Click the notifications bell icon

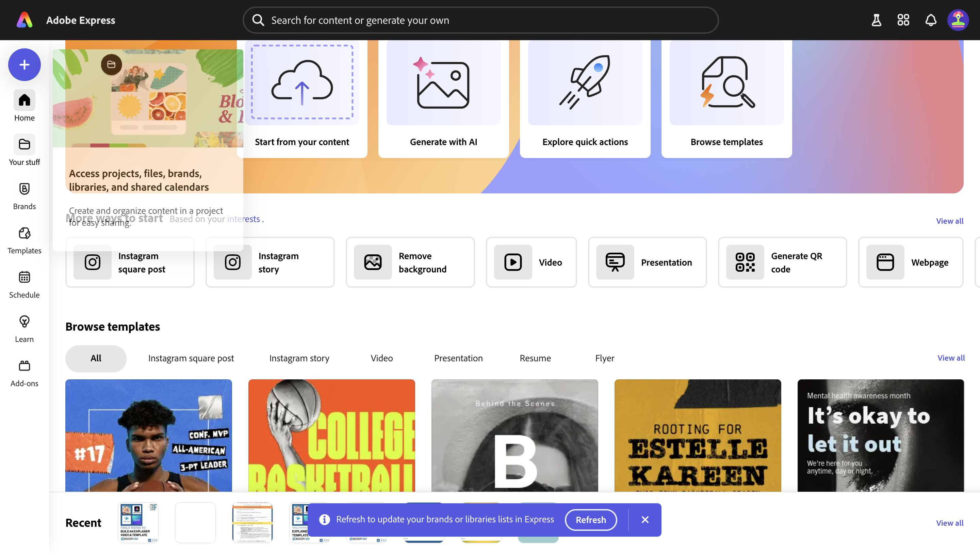931,20
